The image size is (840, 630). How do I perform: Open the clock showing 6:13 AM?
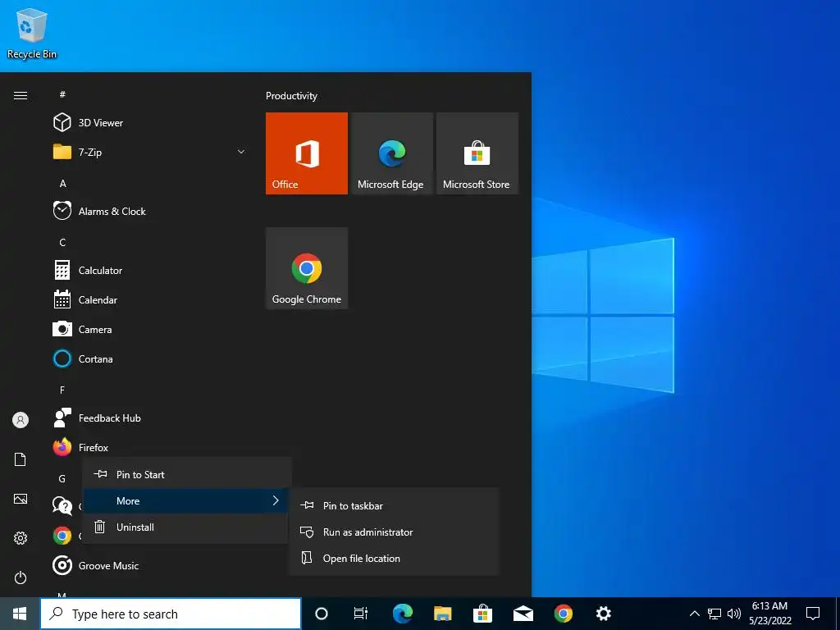pos(769,614)
